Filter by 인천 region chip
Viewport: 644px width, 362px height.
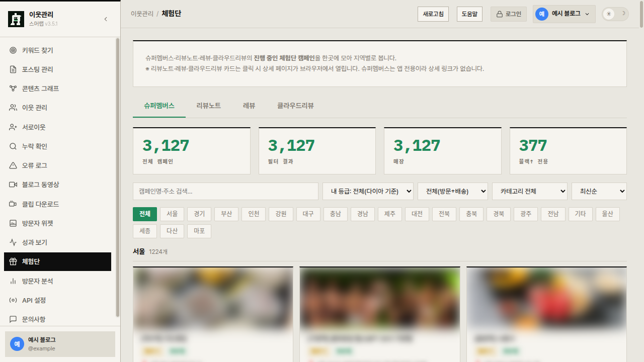[x=254, y=214]
